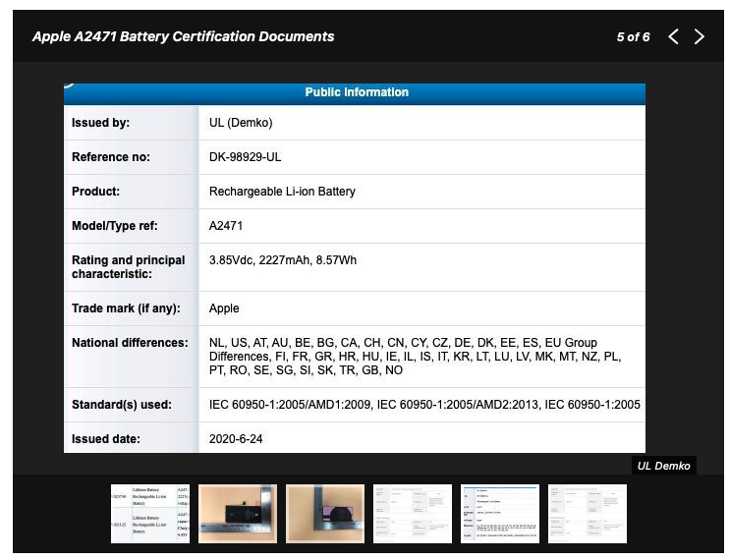Click the trade mark value Apple
Viewport: 729px width, 560px height.
coord(224,308)
